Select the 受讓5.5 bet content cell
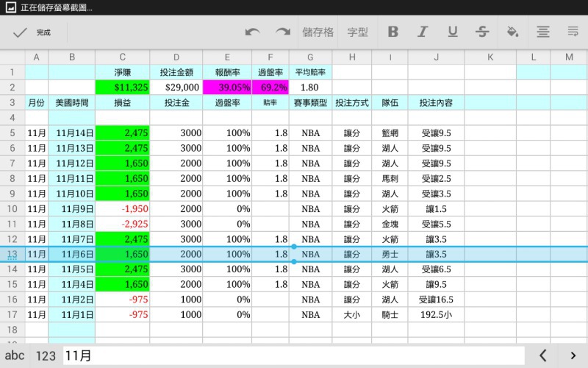The width and height of the screenshot is (588, 368). 436,224
